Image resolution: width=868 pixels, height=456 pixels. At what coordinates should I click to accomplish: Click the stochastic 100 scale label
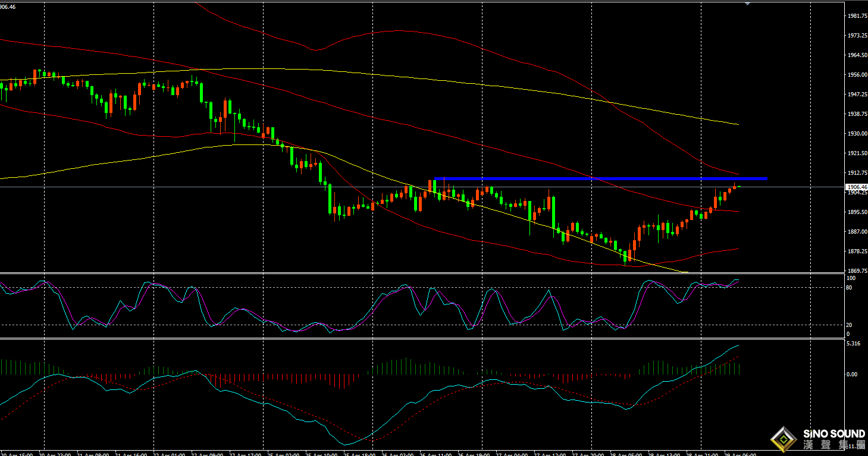[x=851, y=278]
